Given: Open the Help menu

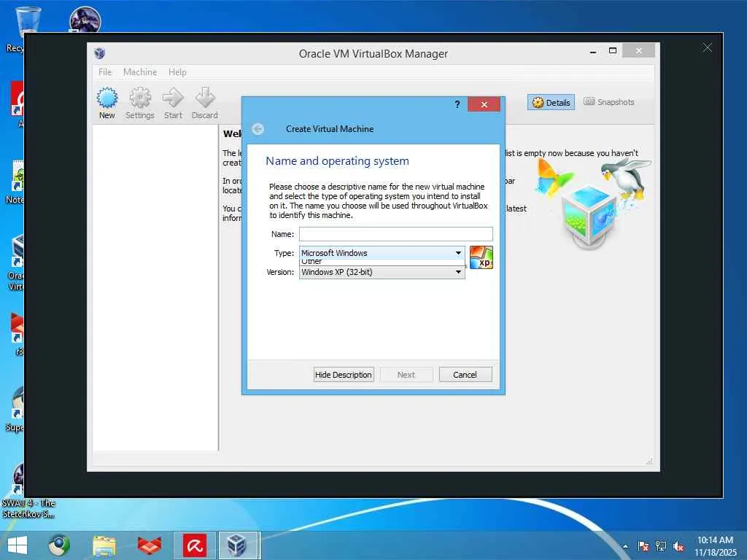Looking at the screenshot, I should point(177,72).
